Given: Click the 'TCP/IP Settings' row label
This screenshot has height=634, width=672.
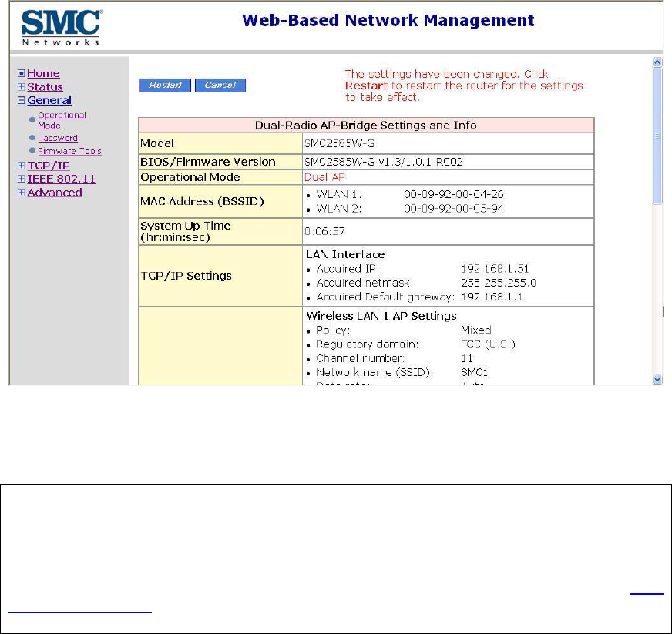Looking at the screenshot, I should pos(186,276).
